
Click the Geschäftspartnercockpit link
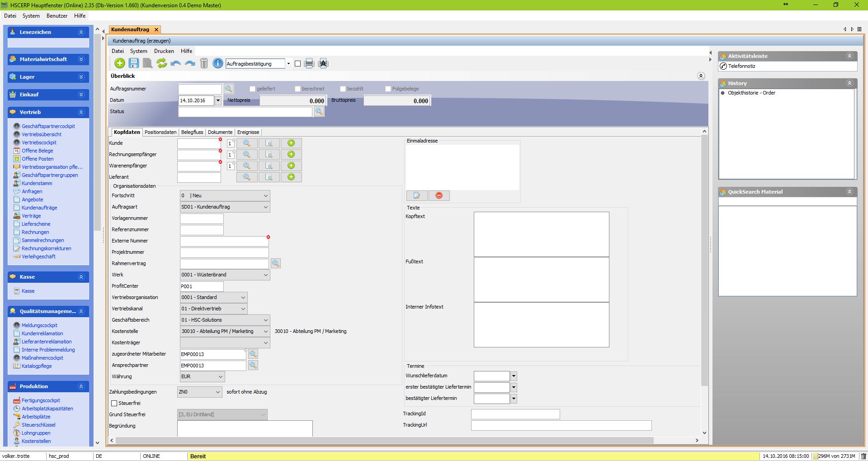48,126
